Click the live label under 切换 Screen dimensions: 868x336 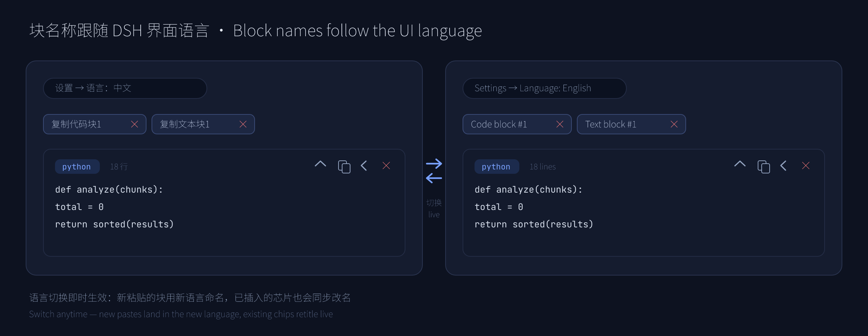pyautogui.click(x=434, y=214)
